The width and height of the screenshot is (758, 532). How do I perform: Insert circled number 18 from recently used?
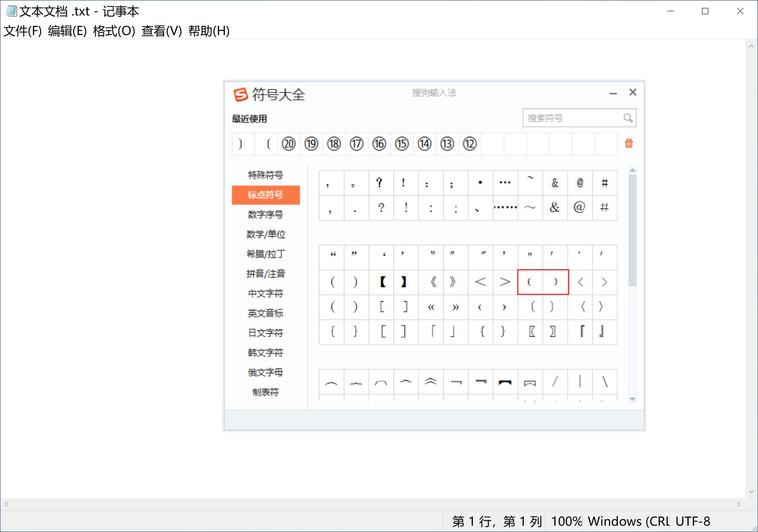334,144
